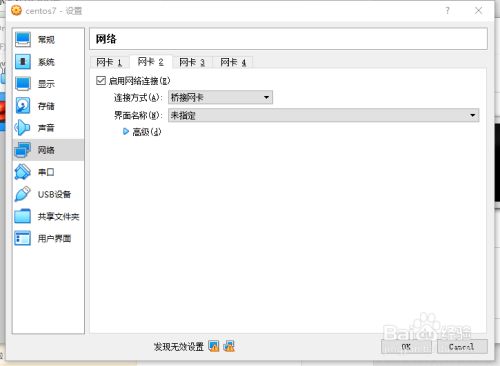
Task: Select the 共享文件夹 label in the sidebar
Action: click(x=59, y=216)
